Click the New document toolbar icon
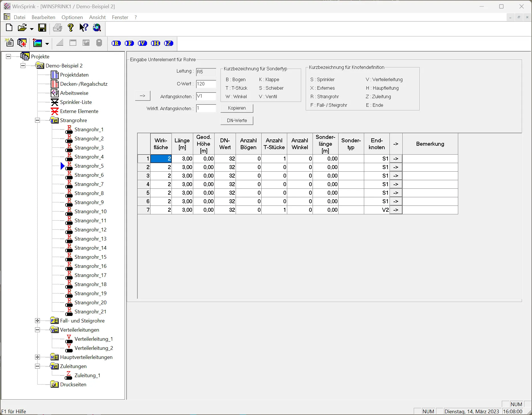 pos(9,28)
